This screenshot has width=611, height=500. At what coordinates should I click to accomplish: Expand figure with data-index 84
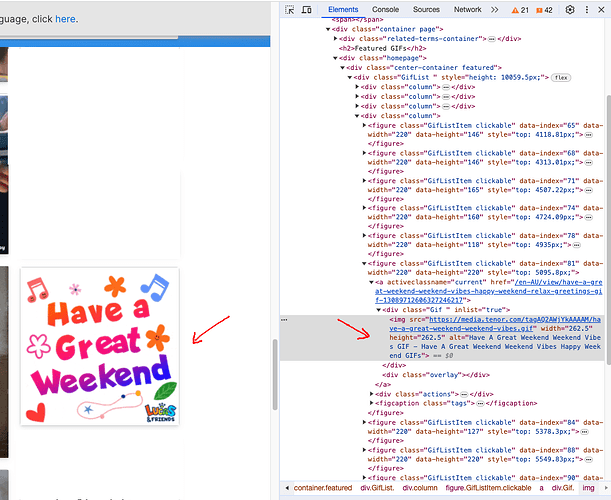pyautogui.click(x=364, y=422)
